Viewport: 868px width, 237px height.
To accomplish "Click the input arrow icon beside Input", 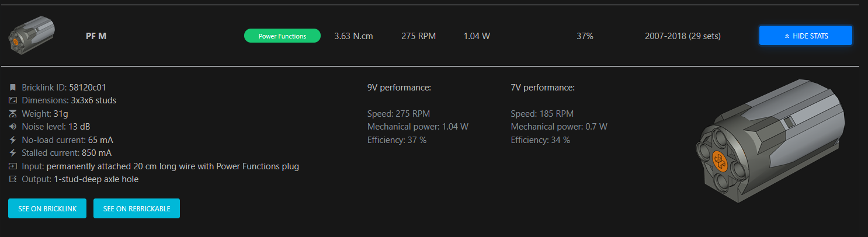I will (x=13, y=166).
